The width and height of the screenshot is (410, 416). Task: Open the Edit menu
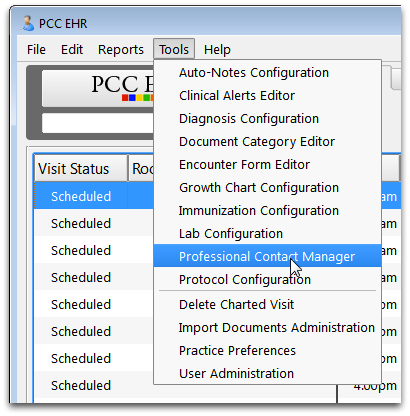tap(72, 50)
